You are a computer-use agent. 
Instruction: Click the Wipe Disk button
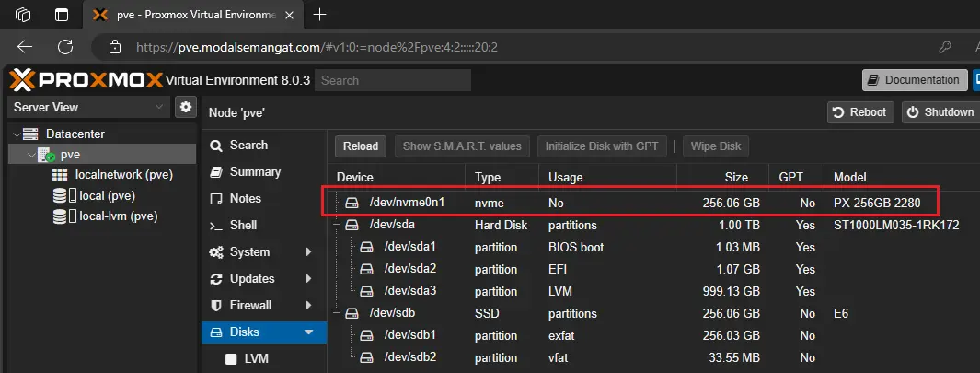[716, 146]
